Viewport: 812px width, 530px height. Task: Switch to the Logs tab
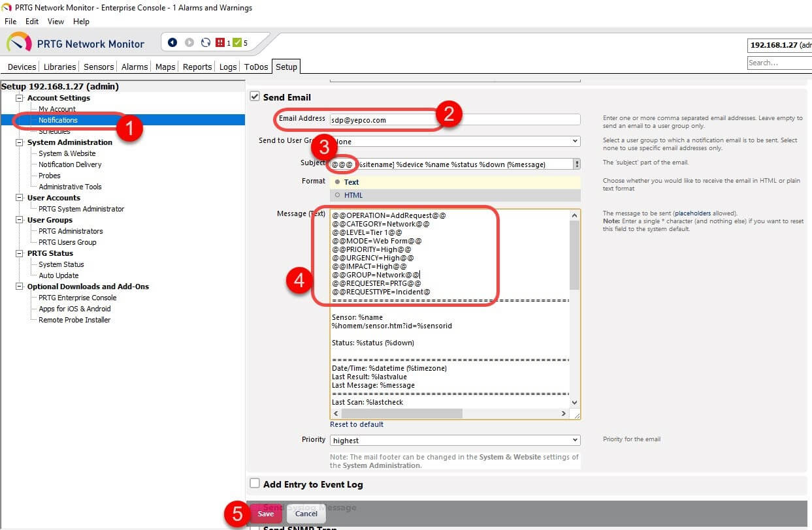tap(228, 67)
